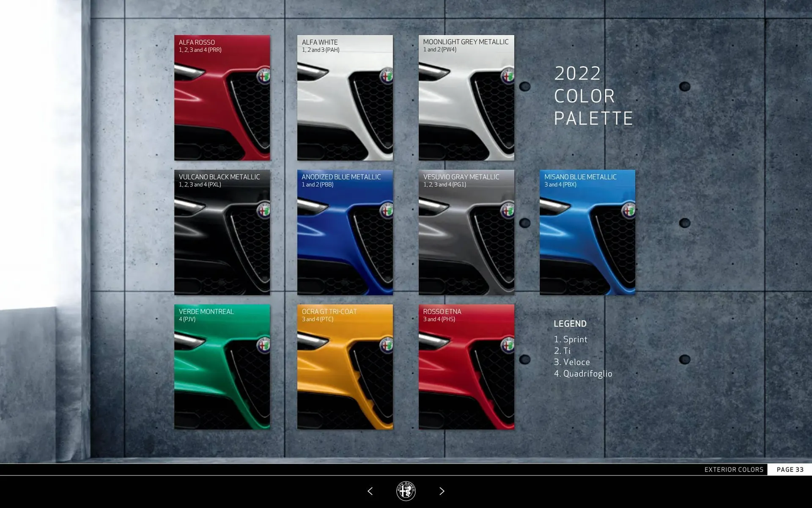
Task: Go to the previous page arrow
Action: pos(370,491)
